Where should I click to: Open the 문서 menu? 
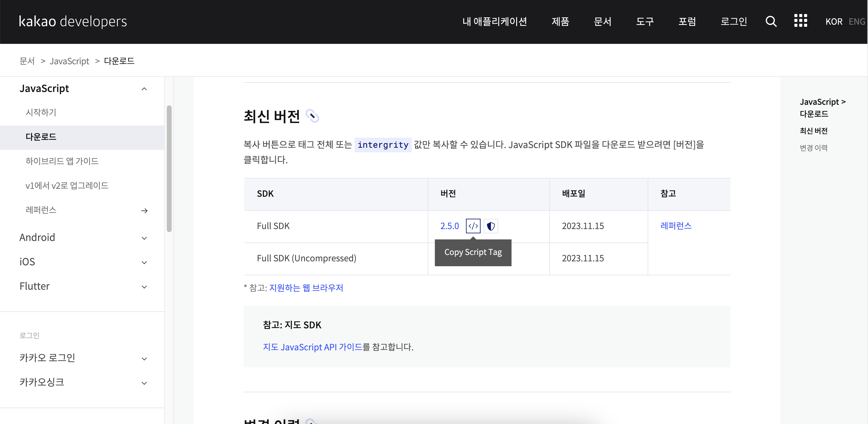[x=603, y=21]
